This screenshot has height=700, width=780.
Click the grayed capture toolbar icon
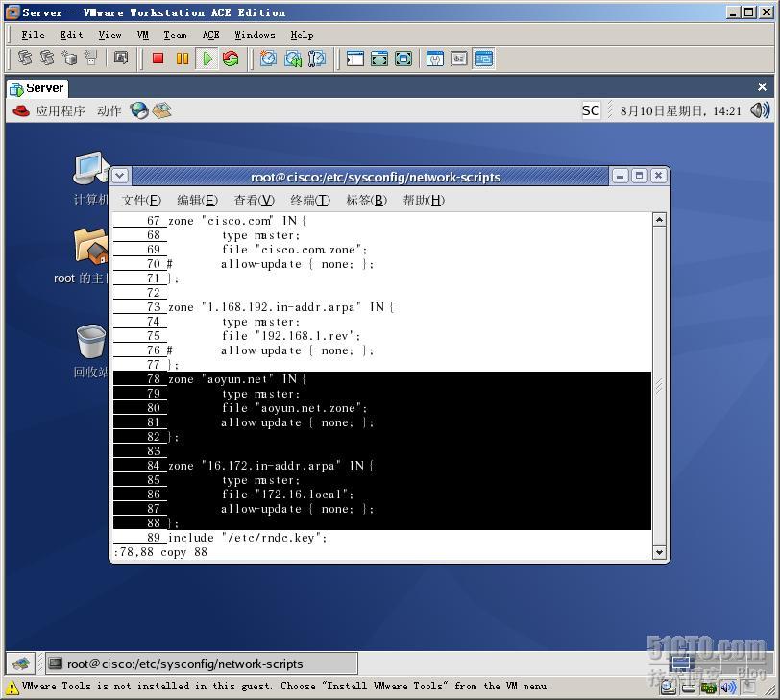tap(90, 59)
